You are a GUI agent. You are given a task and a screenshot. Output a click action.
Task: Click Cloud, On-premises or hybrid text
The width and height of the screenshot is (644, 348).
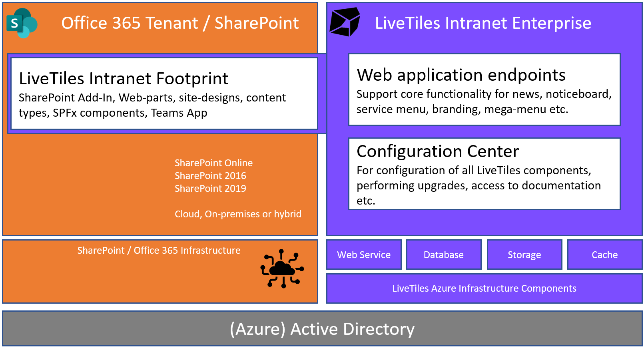pyautogui.click(x=238, y=214)
